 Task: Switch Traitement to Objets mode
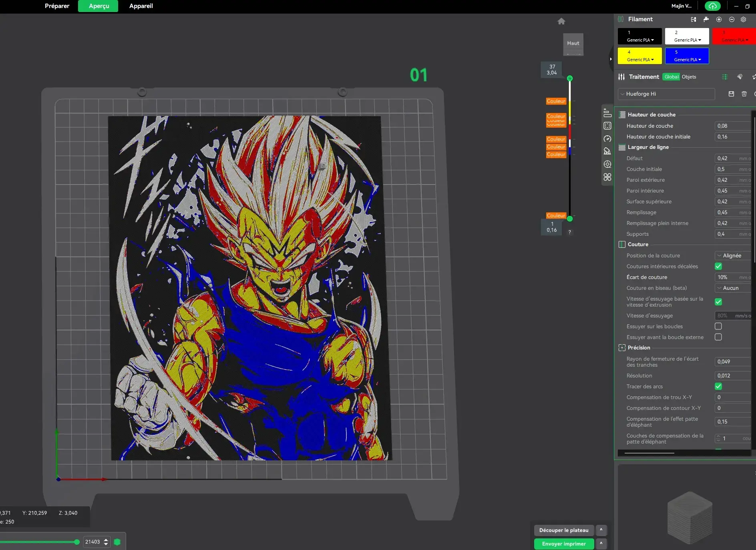click(689, 77)
